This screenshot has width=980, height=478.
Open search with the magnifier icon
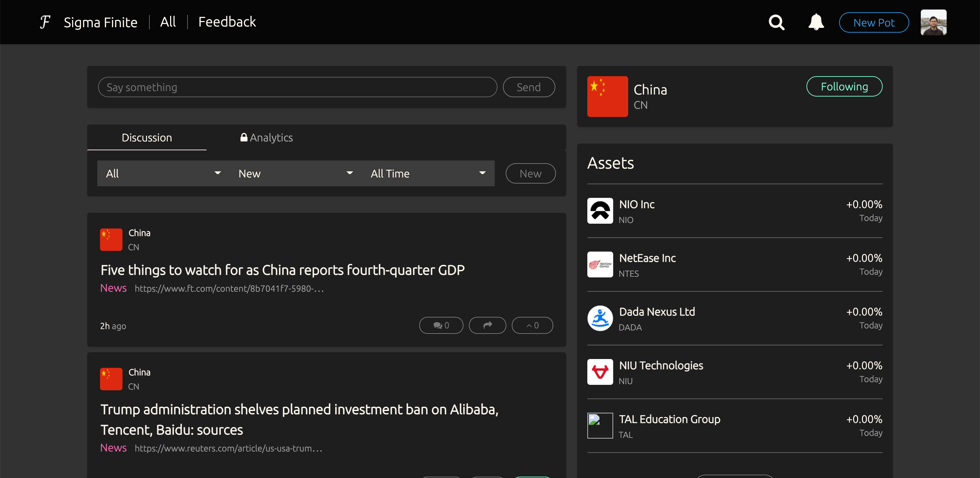(776, 22)
